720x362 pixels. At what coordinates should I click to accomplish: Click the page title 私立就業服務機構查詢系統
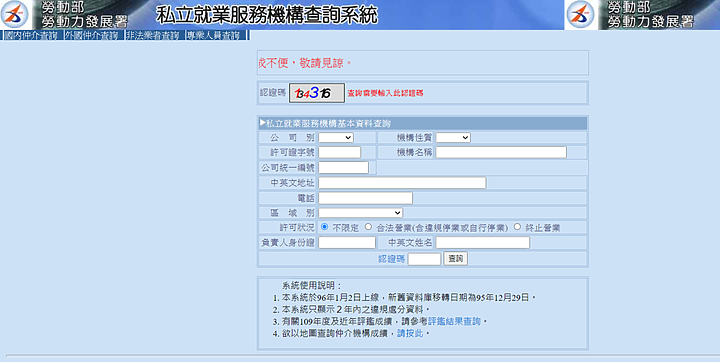pos(267,15)
